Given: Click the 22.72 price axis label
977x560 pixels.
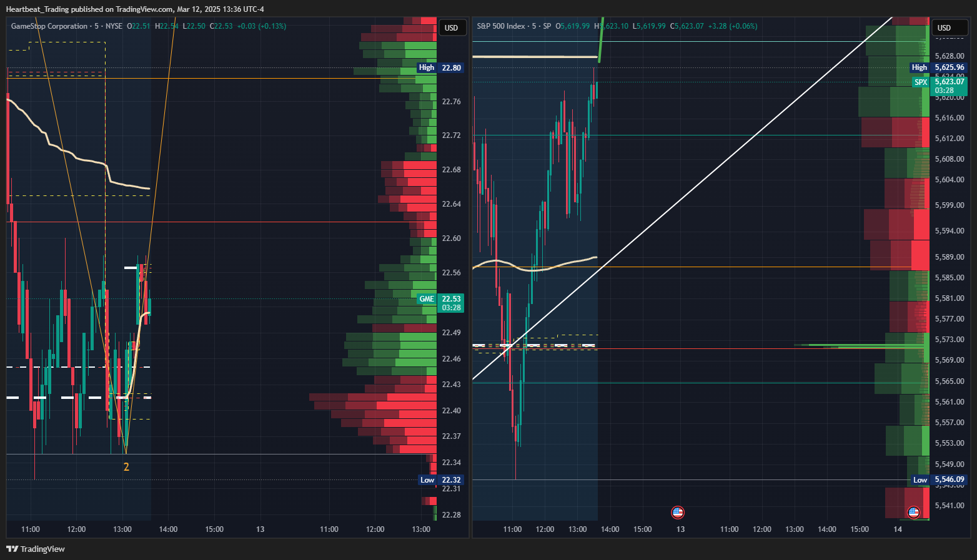Looking at the screenshot, I should click(451, 135).
